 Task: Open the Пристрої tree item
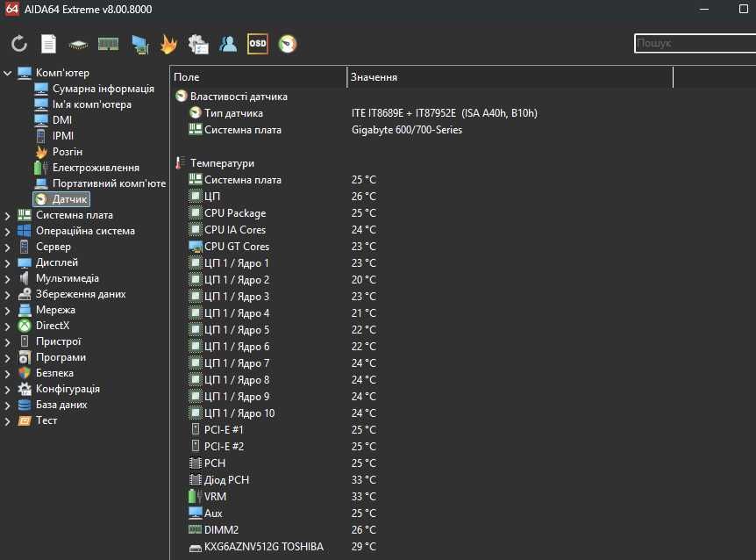[59, 341]
